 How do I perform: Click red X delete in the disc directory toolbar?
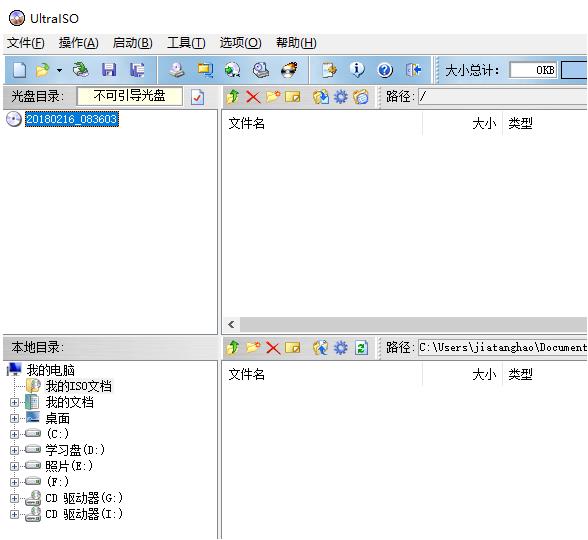coord(253,98)
